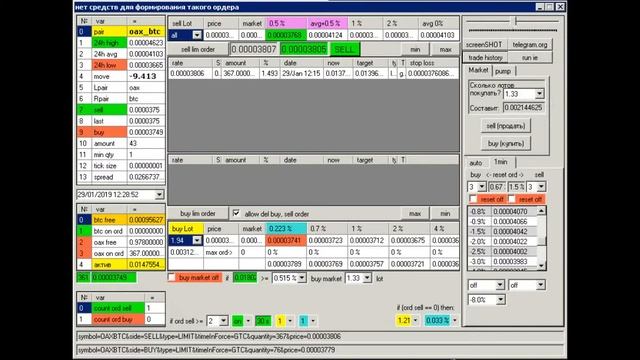Switch to the 1min tab
The image size is (640, 360).
[501, 162]
